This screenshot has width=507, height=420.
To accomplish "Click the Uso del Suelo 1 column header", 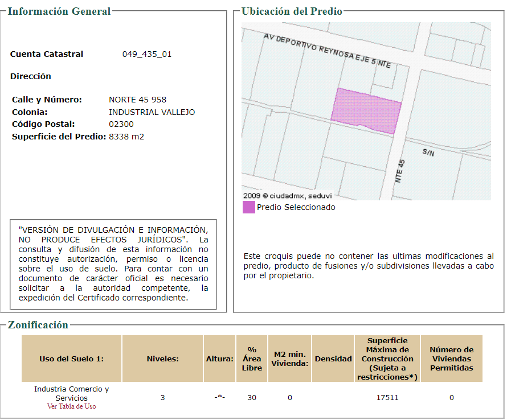I will pyautogui.click(x=71, y=359).
